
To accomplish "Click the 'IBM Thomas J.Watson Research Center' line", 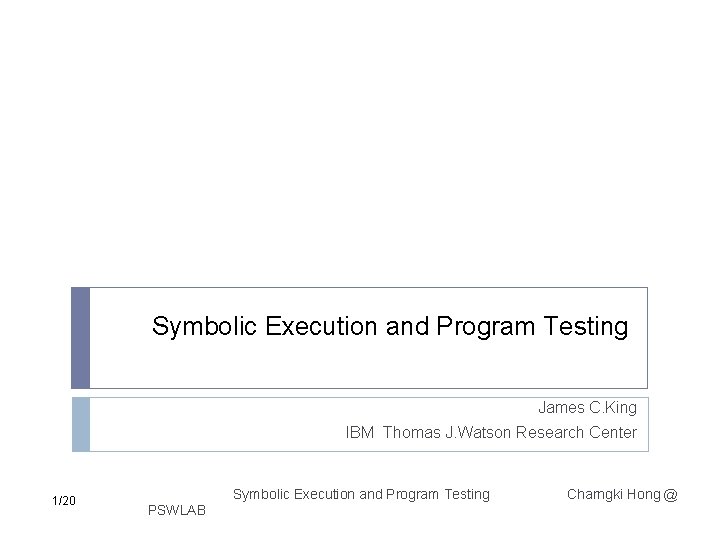I will click(491, 432).
